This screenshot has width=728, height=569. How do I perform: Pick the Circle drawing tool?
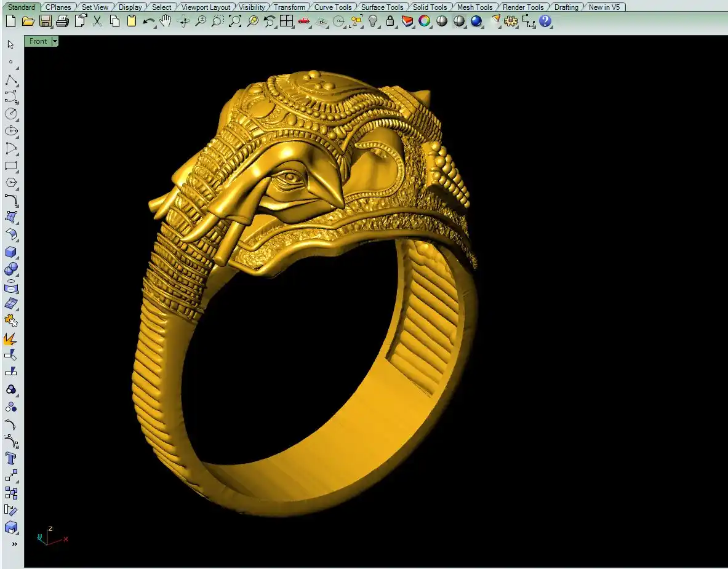point(11,114)
